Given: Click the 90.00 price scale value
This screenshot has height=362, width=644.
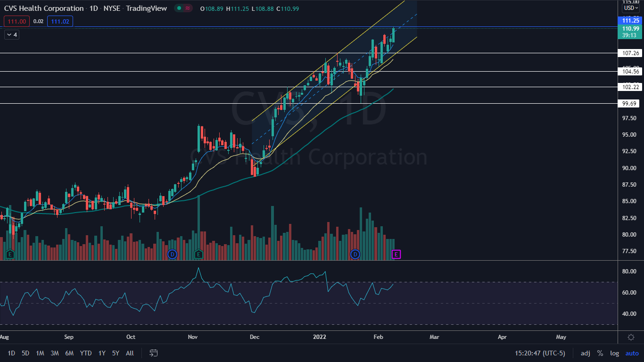Looking at the screenshot, I should pos(629,168).
